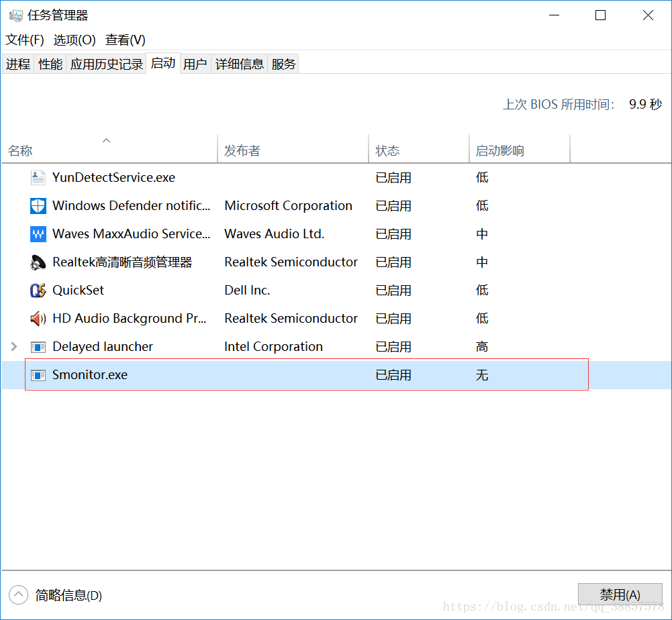Click the Smonitor.exe window icon
The image size is (672, 620).
tap(38, 375)
